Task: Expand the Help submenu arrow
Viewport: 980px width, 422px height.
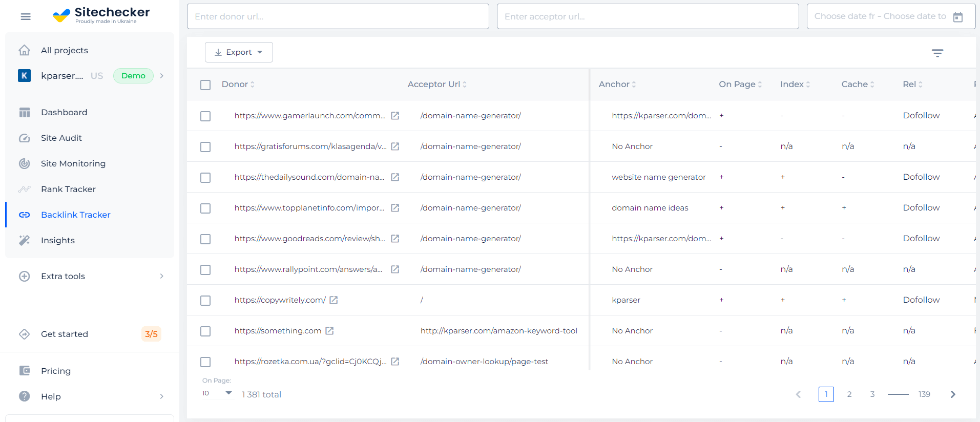Action: [x=162, y=396]
